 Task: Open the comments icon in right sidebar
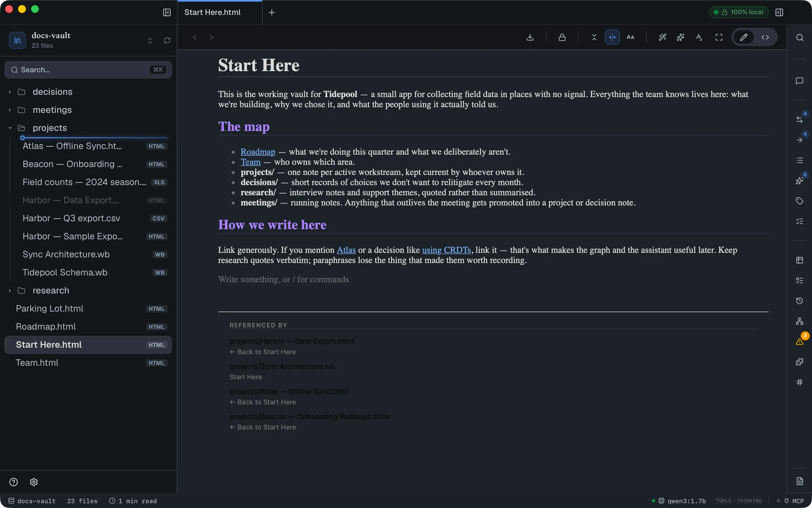tap(800, 81)
